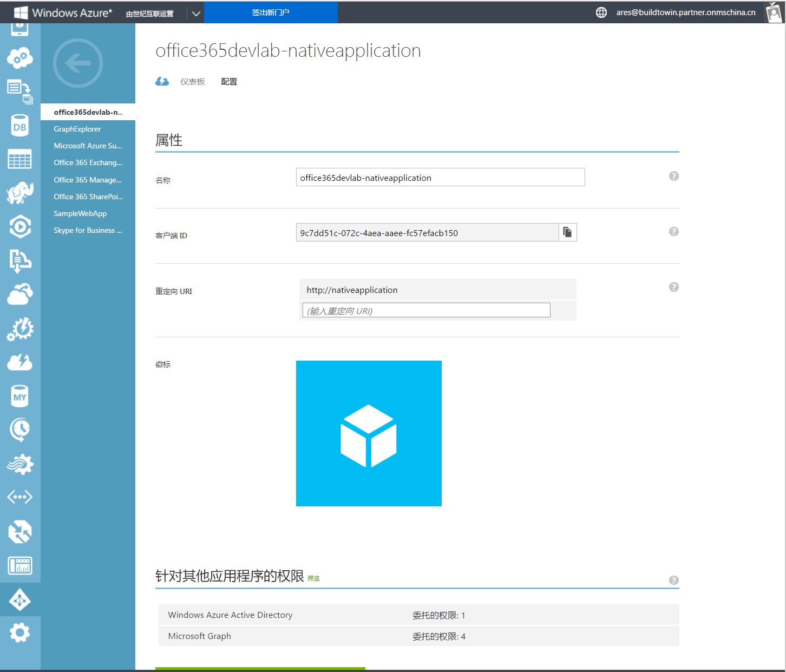The width and height of the screenshot is (786, 672).
Task: Open HDInsight elephant sidebar icon
Action: 20,193
